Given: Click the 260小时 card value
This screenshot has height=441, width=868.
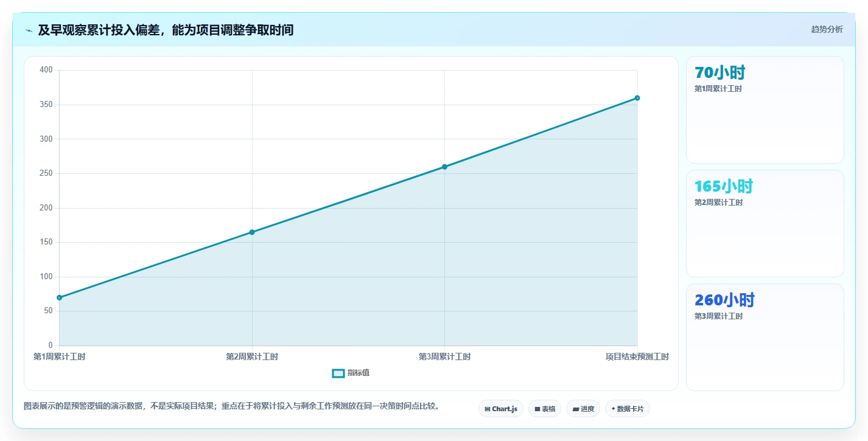Looking at the screenshot, I should click(724, 300).
